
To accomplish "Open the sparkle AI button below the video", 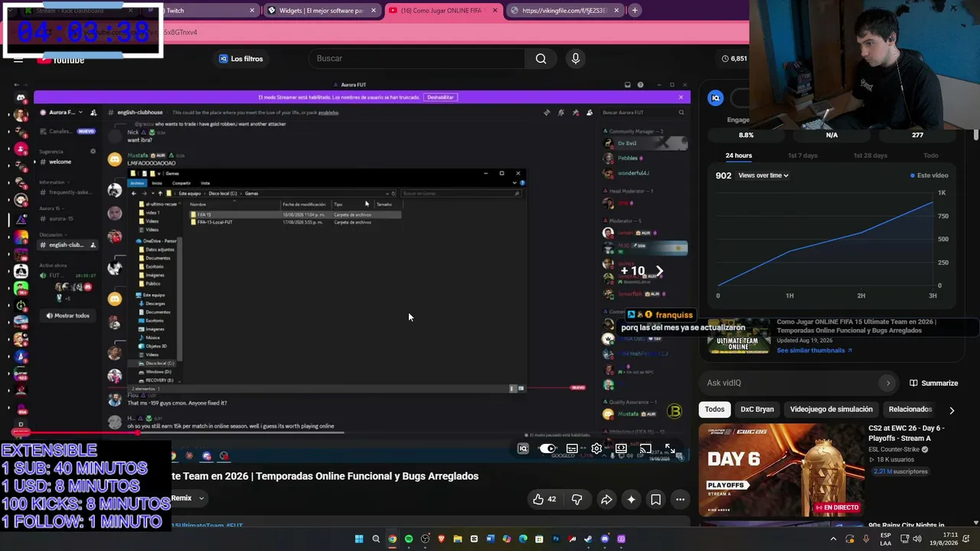I will (x=631, y=500).
